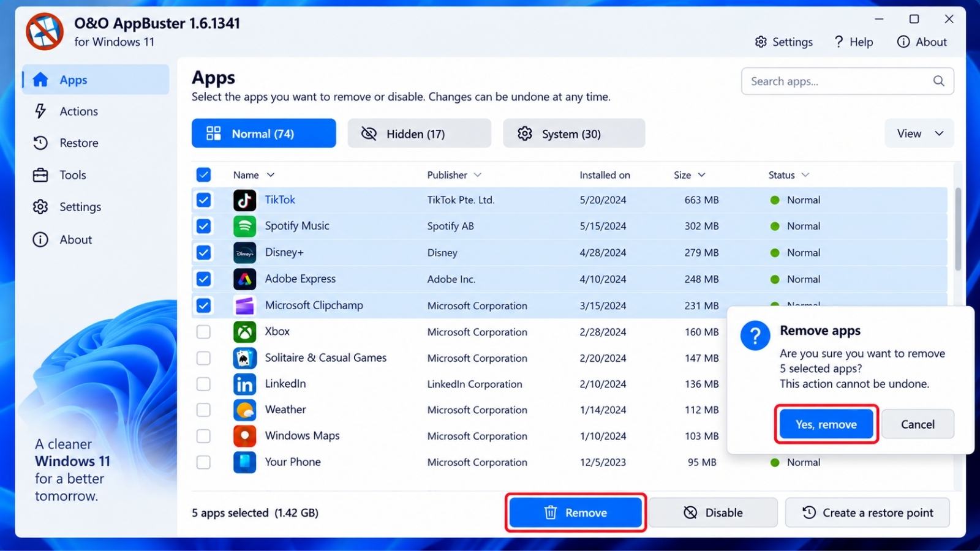Uncheck the Adobe Express checkbox

[203, 279]
